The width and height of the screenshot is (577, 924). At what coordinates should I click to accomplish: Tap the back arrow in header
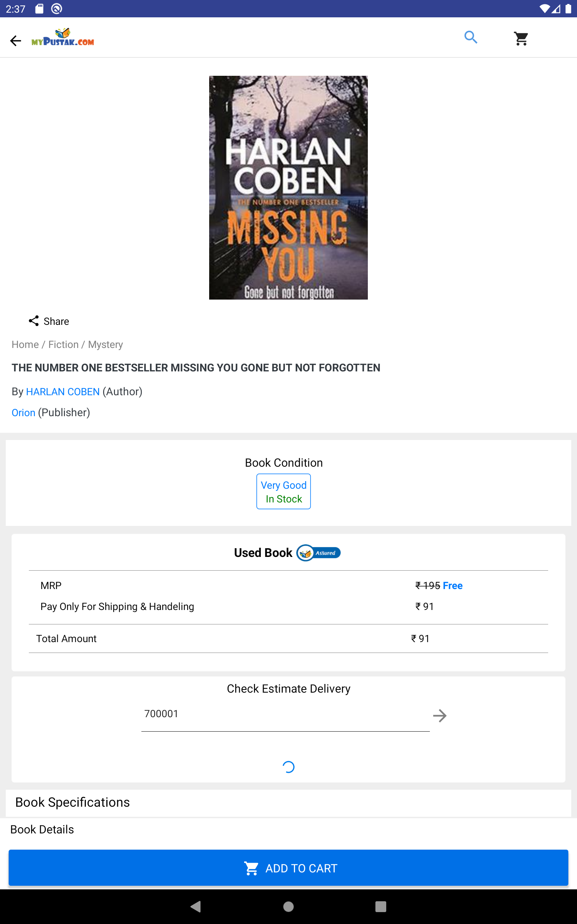click(16, 40)
